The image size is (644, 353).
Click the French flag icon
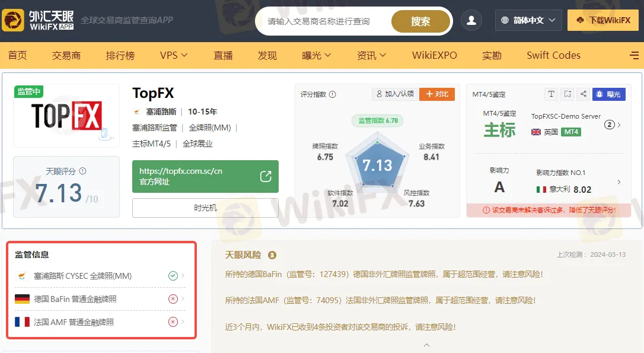coord(22,322)
